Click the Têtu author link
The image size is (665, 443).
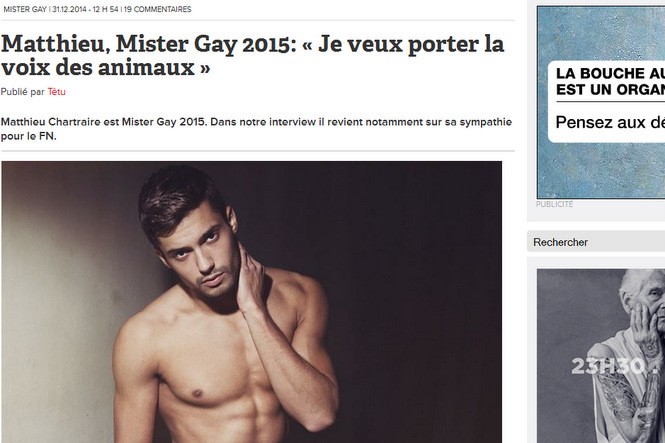[x=56, y=92]
